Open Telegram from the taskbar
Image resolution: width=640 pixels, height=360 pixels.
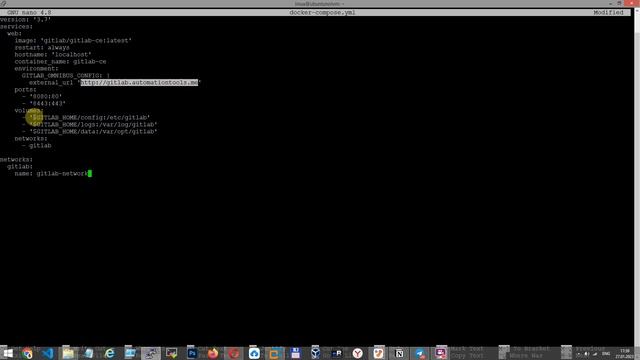point(420,353)
